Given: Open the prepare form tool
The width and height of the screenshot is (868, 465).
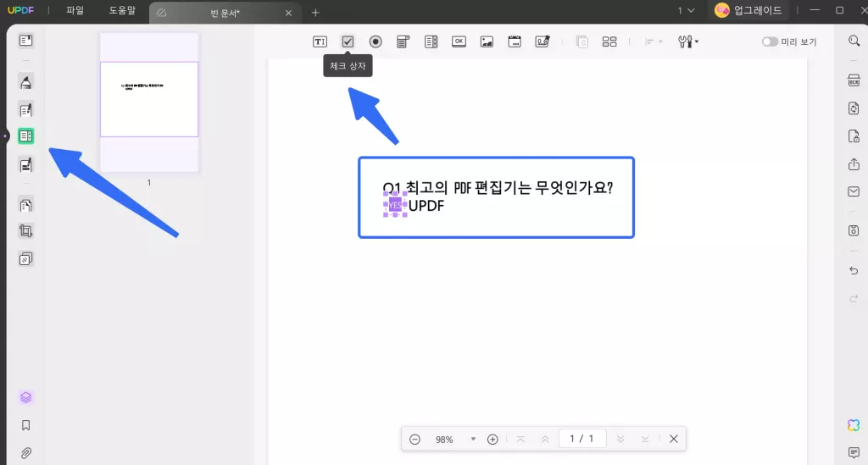Looking at the screenshot, I should (x=25, y=136).
